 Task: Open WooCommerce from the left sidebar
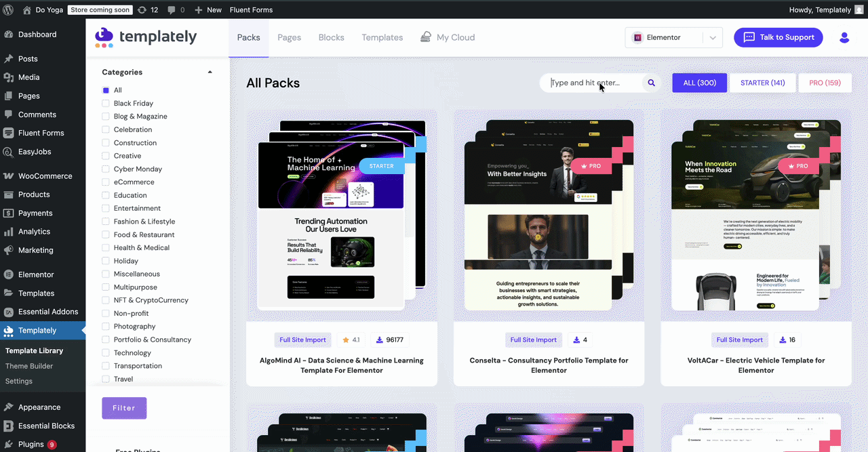pyautogui.click(x=45, y=176)
